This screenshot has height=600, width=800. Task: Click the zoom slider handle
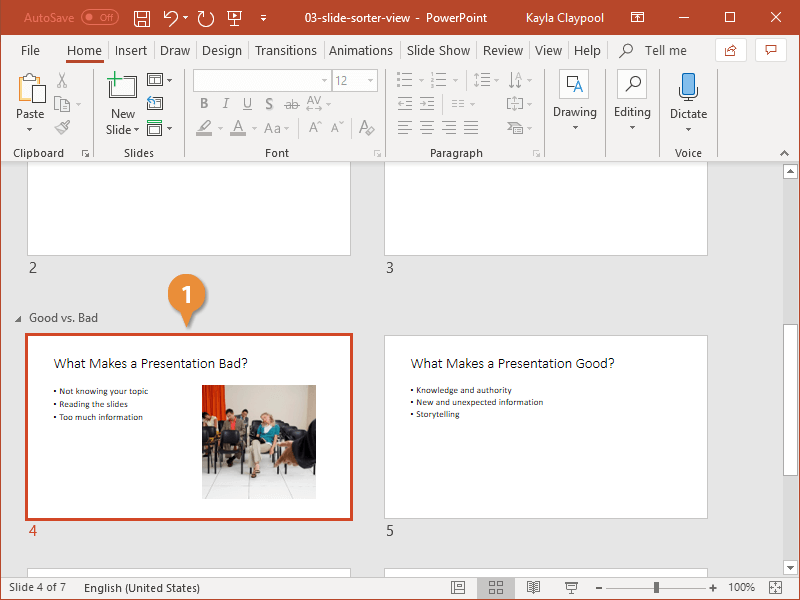point(656,587)
